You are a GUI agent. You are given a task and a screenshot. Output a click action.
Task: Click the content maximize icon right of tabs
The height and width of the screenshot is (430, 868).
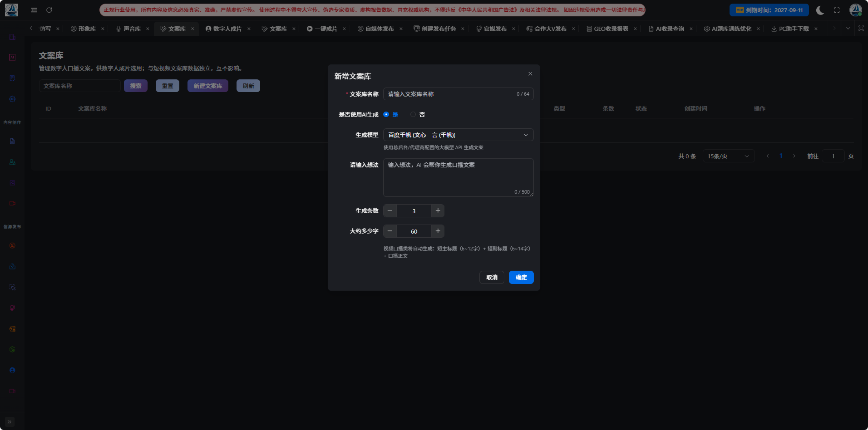[x=861, y=28]
